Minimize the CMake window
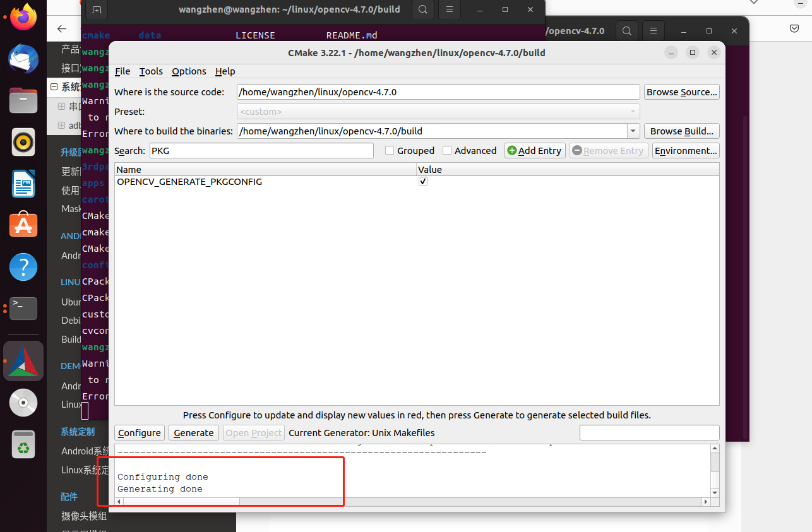Image resolution: width=812 pixels, height=532 pixels. pos(671,52)
